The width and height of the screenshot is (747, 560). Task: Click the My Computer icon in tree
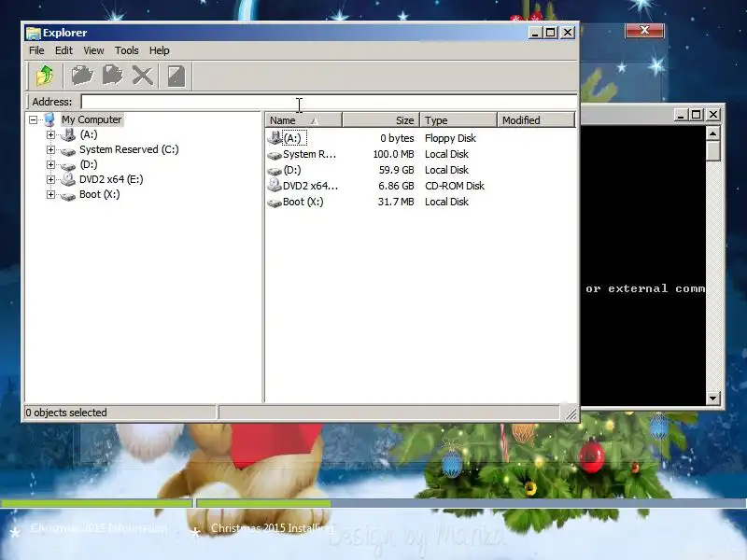pyautogui.click(x=49, y=119)
